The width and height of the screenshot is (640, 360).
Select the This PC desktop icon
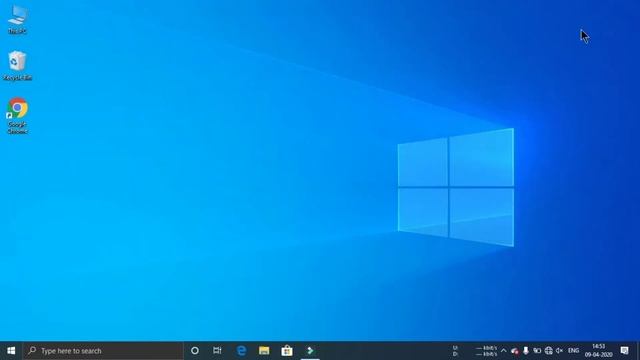pos(18,19)
